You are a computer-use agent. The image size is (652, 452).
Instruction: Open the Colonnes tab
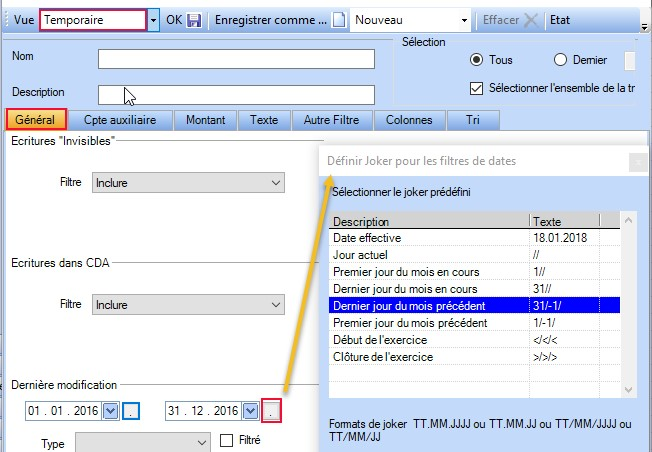409,120
